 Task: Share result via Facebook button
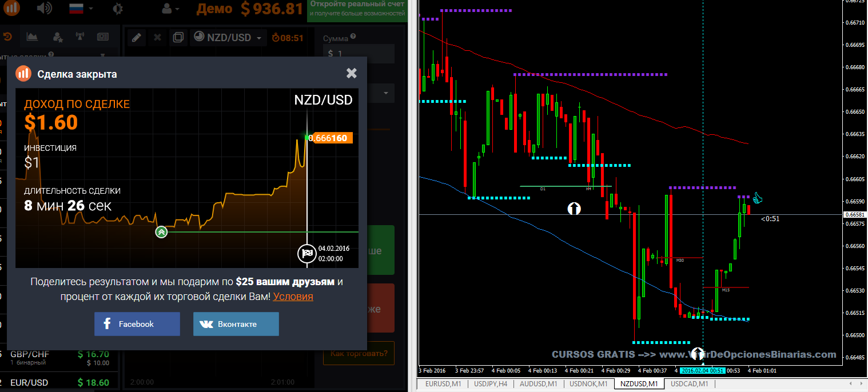(x=137, y=324)
